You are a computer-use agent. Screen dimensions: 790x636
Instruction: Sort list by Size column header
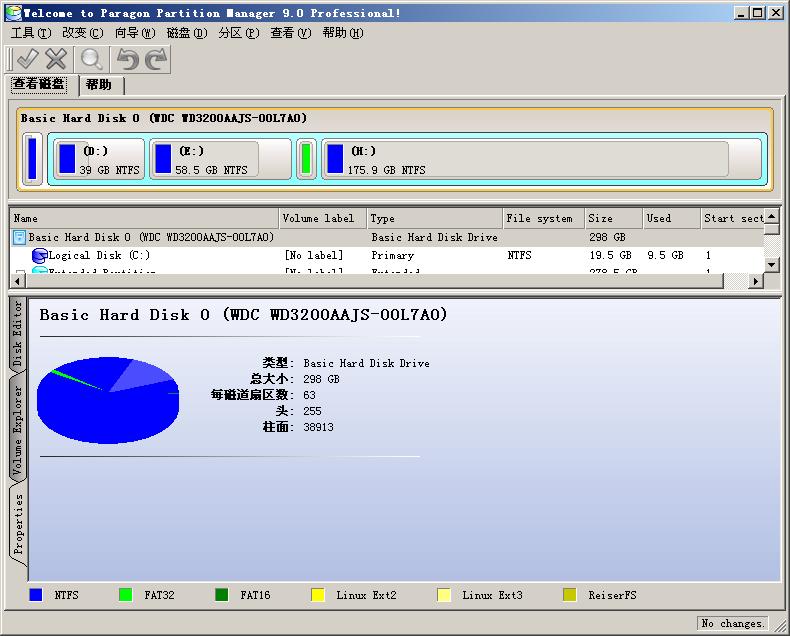[x=614, y=219]
